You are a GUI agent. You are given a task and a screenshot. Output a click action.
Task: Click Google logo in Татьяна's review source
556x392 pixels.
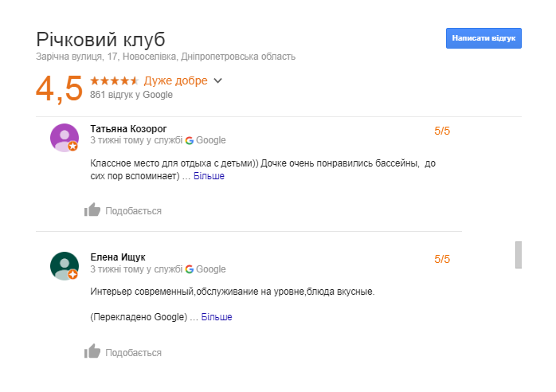pyautogui.click(x=190, y=140)
